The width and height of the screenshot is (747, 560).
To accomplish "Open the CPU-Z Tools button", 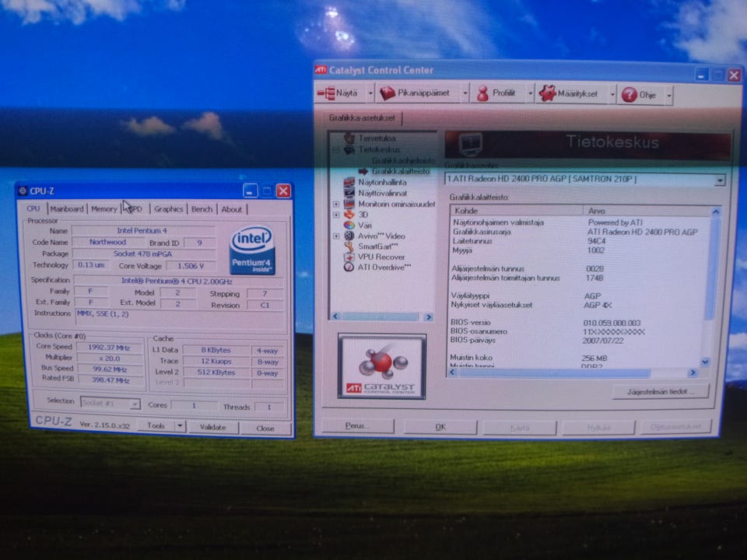I will pos(156,425).
